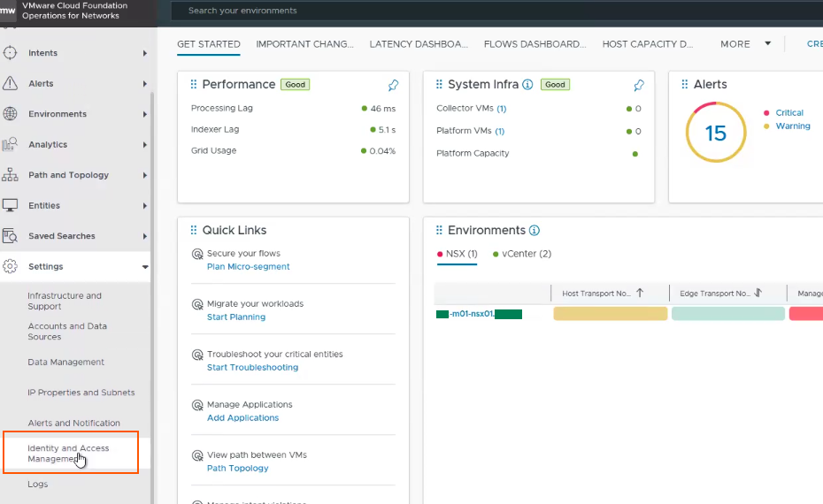
Task: Click the Search your environments field
Action: [x=496, y=11]
